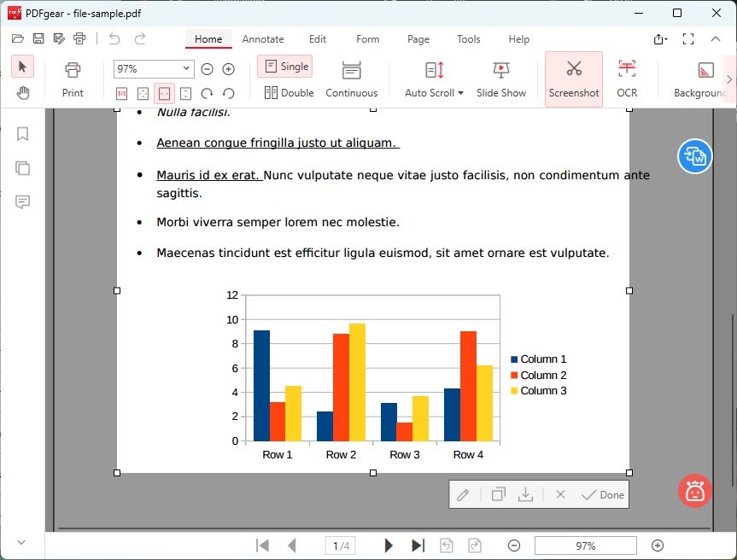Open the Screenshot capture tool
737x560 pixels.
click(573, 79)
